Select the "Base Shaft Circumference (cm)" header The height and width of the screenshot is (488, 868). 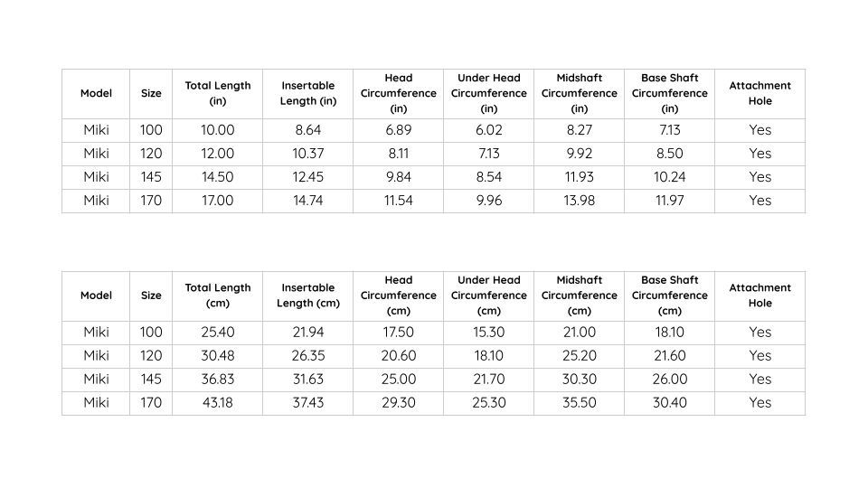click(670, 296)
